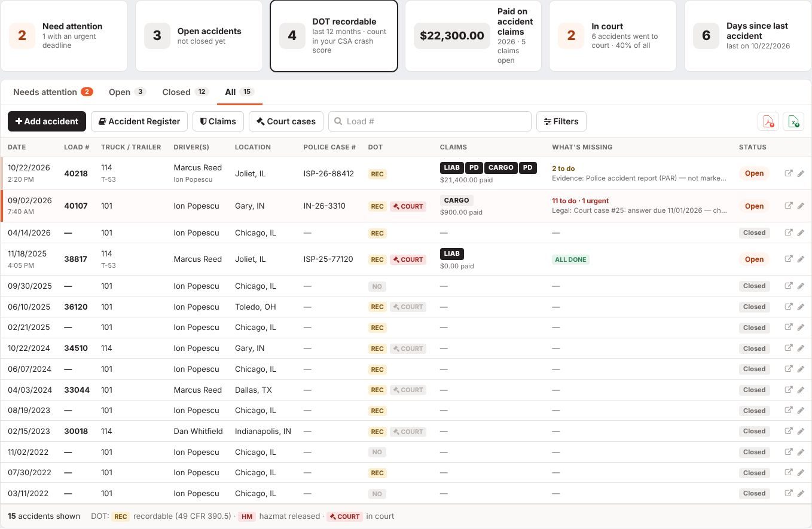The width and height of the screenshot is (812, 529).
Task: Edit the 07/30/2022 accident pencil icon
Action: (x=801, y=472)
